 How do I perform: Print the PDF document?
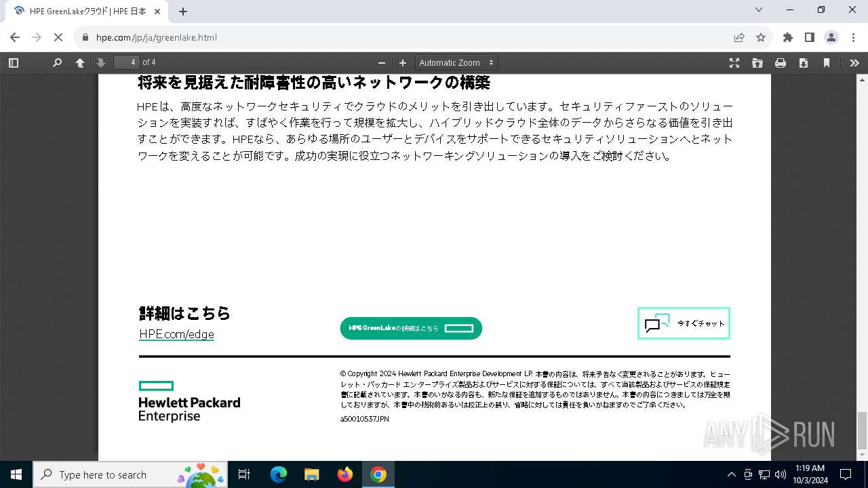point(781,63)
